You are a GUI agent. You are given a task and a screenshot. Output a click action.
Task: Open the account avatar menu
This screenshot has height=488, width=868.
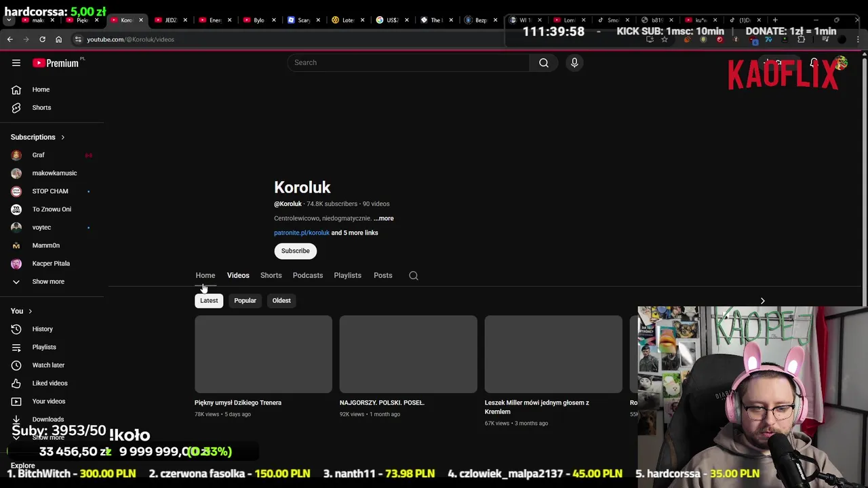click(842, 63)
